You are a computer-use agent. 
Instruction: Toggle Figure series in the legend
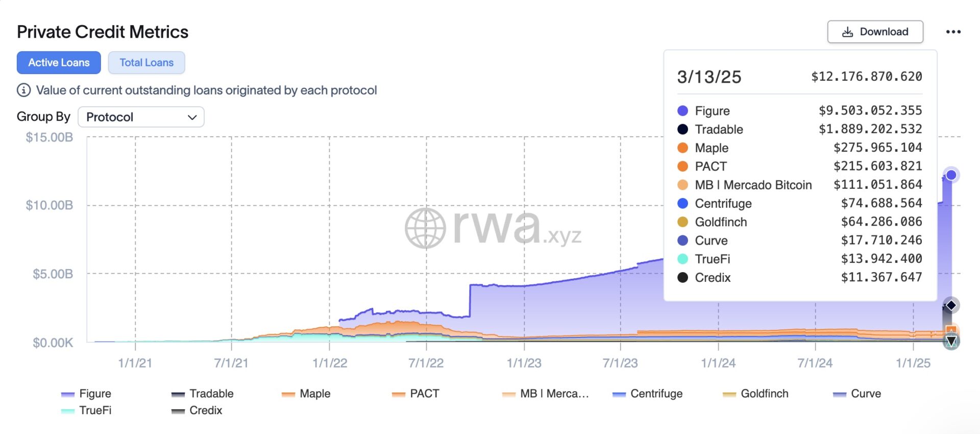point(86,394)
